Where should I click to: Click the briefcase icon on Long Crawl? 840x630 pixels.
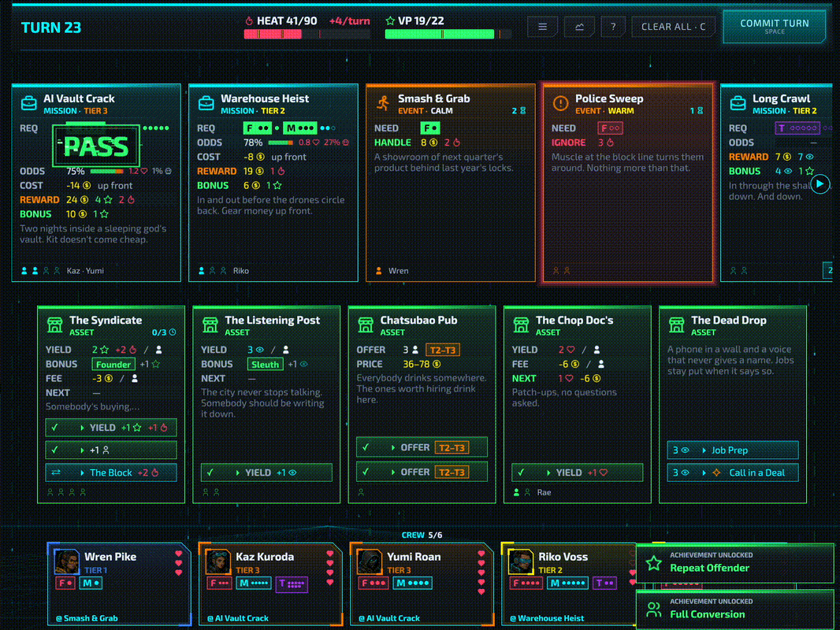pos(738,103)
